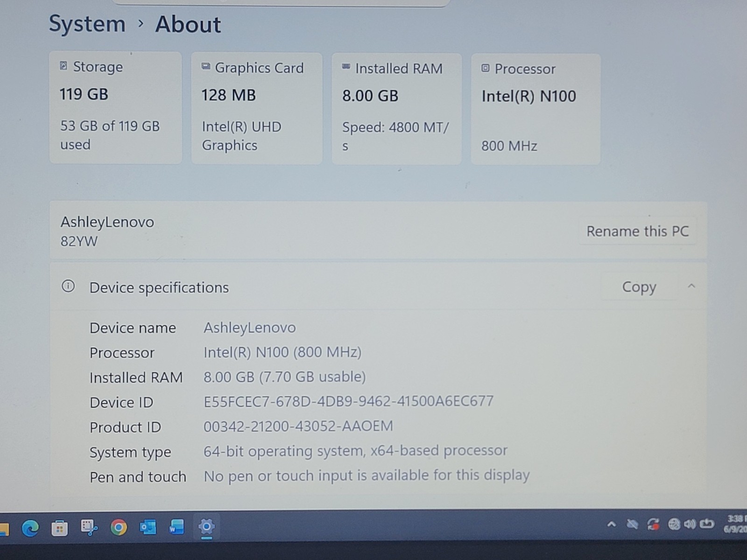Click the Processor value Intel(R) N100 (800 MHz)
747x560 pixels.
(282, 352)
